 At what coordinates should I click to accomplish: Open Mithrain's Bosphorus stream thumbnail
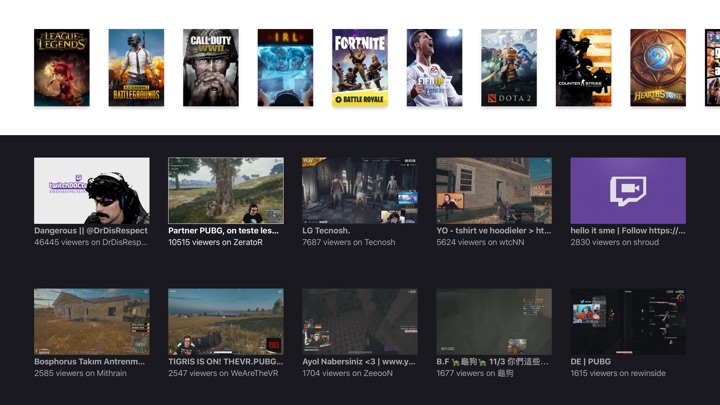point(92,321)
